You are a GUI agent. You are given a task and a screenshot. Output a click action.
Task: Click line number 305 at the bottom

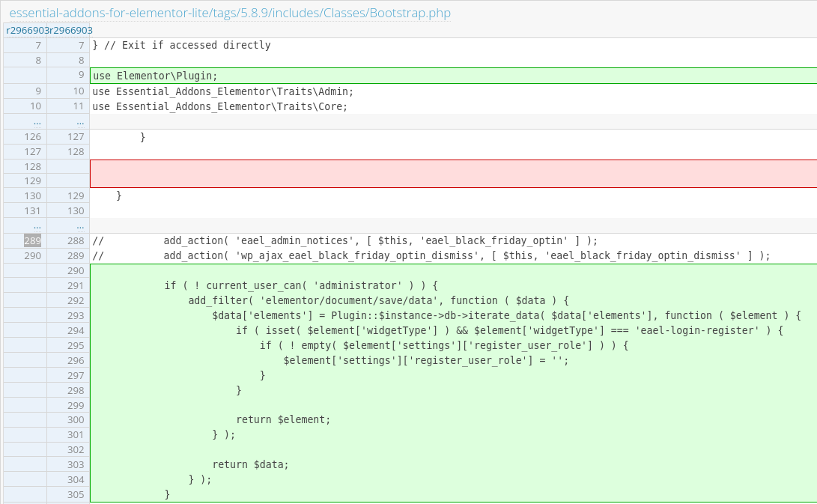75,494
